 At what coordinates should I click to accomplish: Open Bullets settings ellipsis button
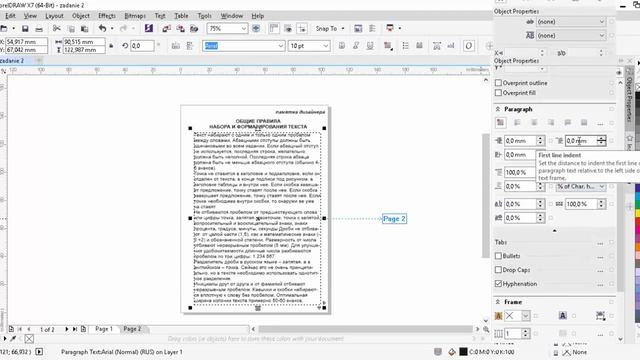coord(600,256)
